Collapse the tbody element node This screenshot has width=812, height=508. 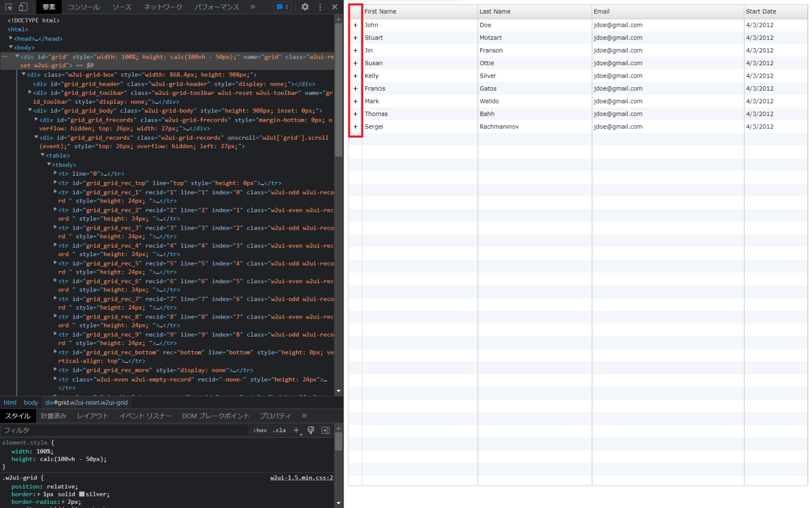tap(49, 165)
